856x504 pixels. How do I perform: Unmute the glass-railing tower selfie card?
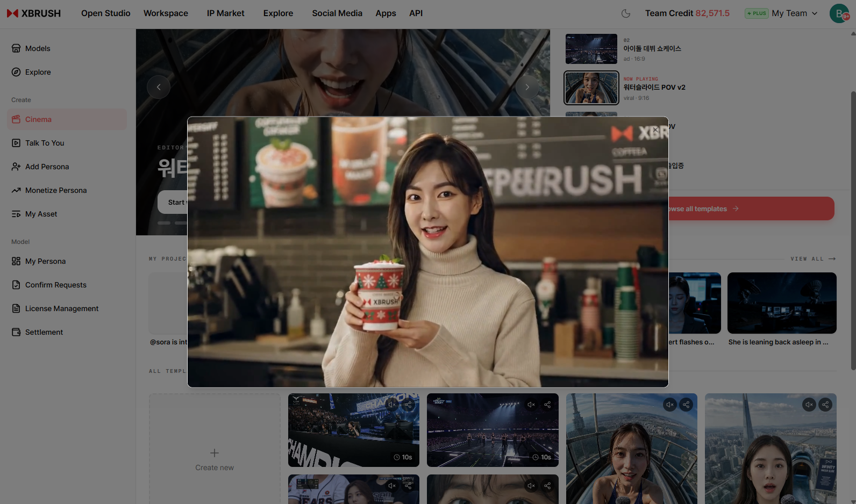pos(669,405)
